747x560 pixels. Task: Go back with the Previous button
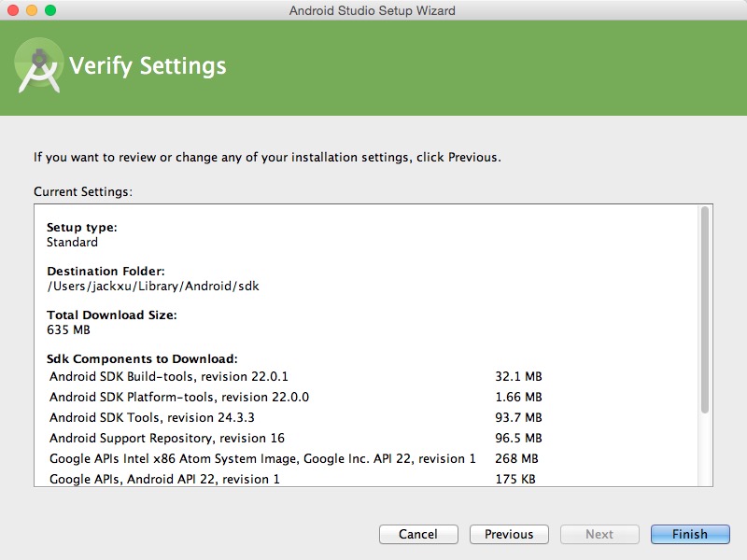(509, 534)
